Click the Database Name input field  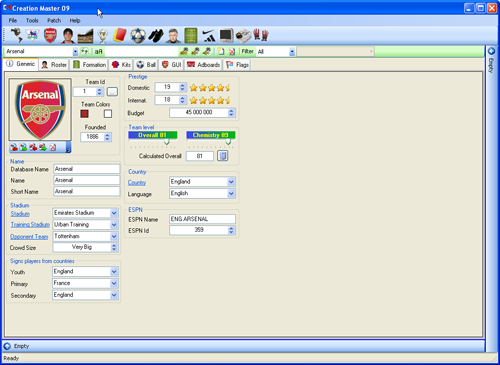tap(87, 169)
